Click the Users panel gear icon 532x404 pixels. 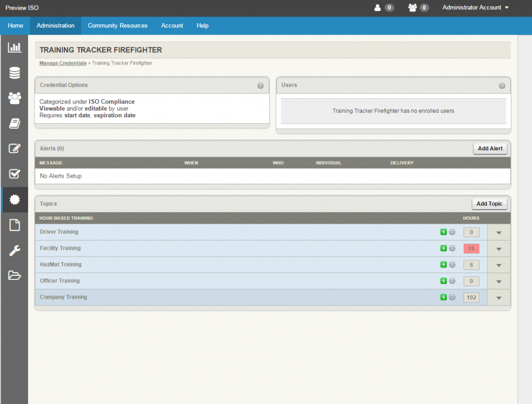(x=502, y=86)
